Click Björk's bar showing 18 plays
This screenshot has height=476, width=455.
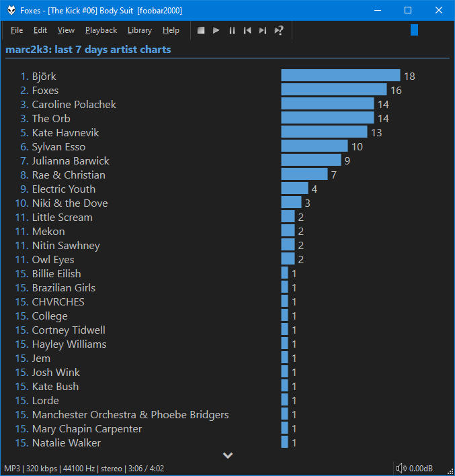341,75
